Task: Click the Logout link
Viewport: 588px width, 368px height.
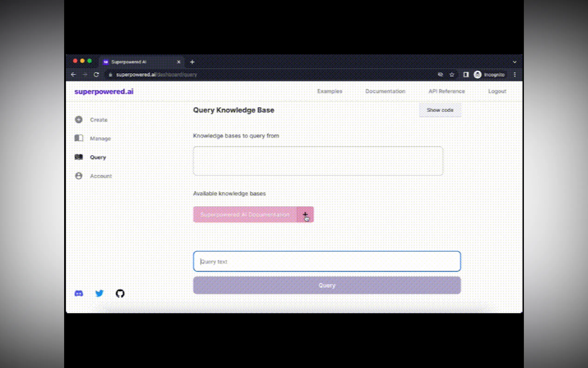Action: pos(497,91)
